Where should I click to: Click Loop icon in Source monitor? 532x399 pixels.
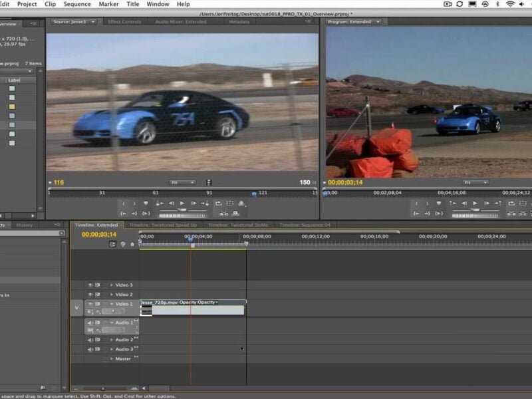click(217, 203)
